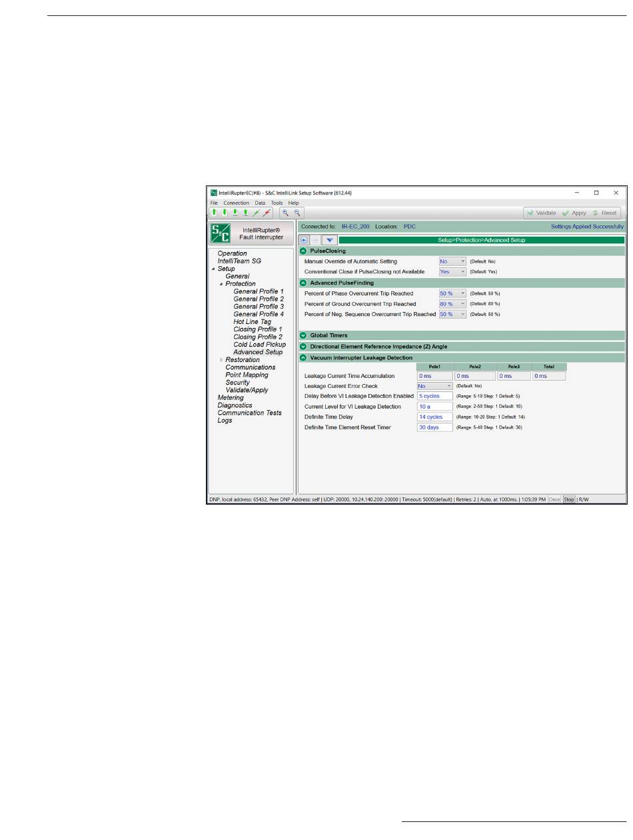The image size is (633, 840).
Task: Click Total leakage time accumulation value
Action: coord(548,376)
